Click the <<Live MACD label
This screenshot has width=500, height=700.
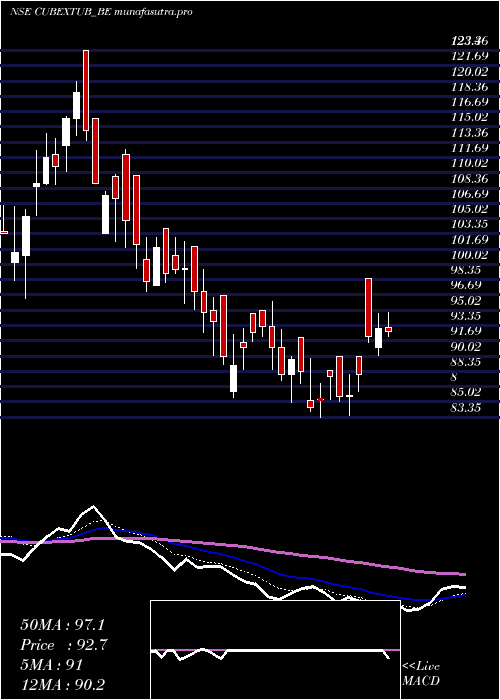[x=421, y=674]
